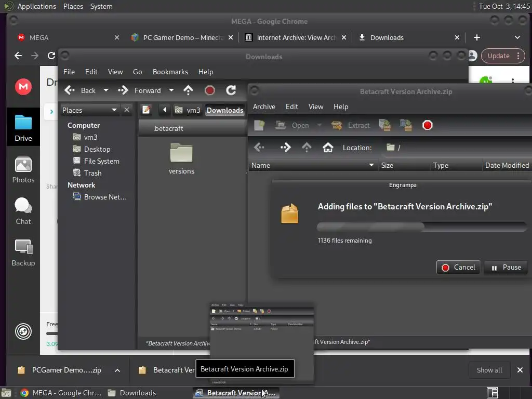
Task: Open the Forward history dropdown arrow
Action: (171, 90)
